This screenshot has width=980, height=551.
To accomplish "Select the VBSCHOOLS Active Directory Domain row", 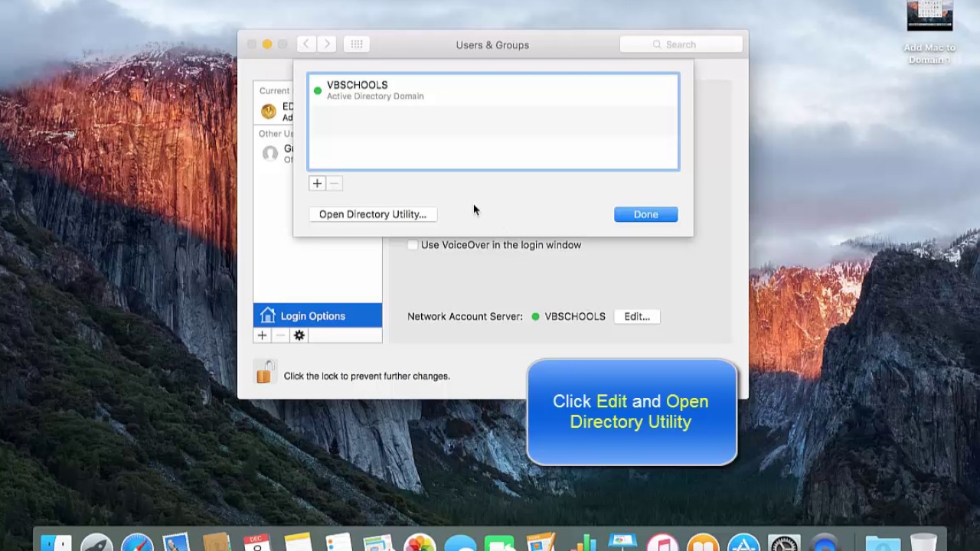I will point(493,90).
